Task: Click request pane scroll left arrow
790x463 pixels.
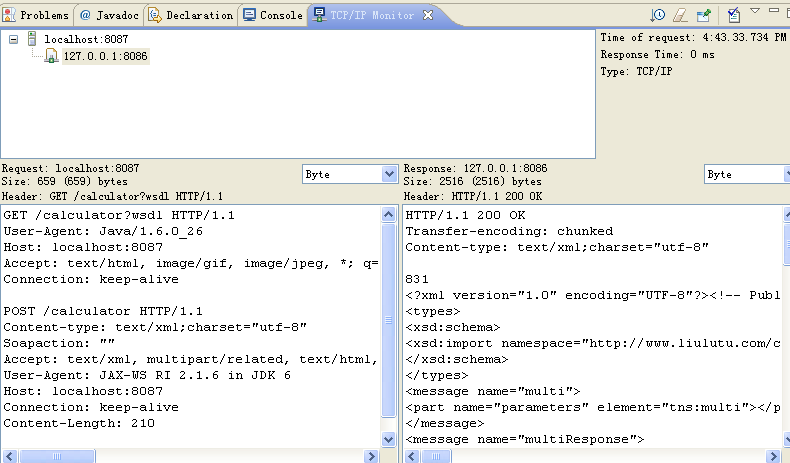Action: [x=10, y=456]
